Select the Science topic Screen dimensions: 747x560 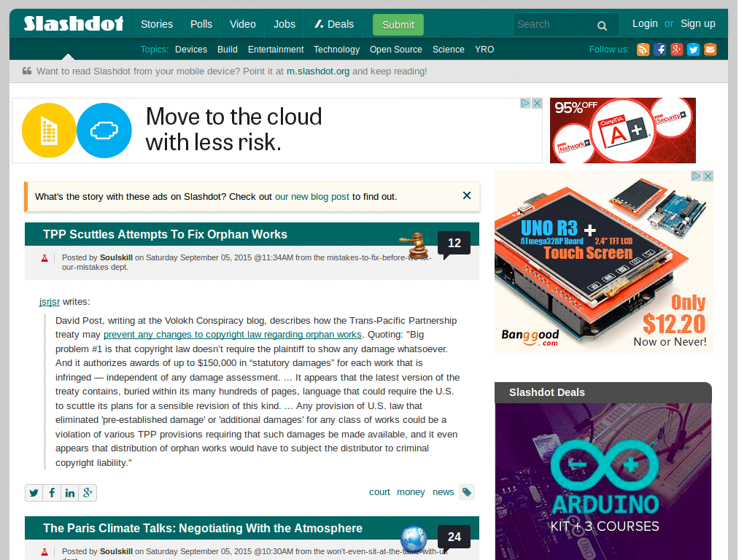(449, 50)
